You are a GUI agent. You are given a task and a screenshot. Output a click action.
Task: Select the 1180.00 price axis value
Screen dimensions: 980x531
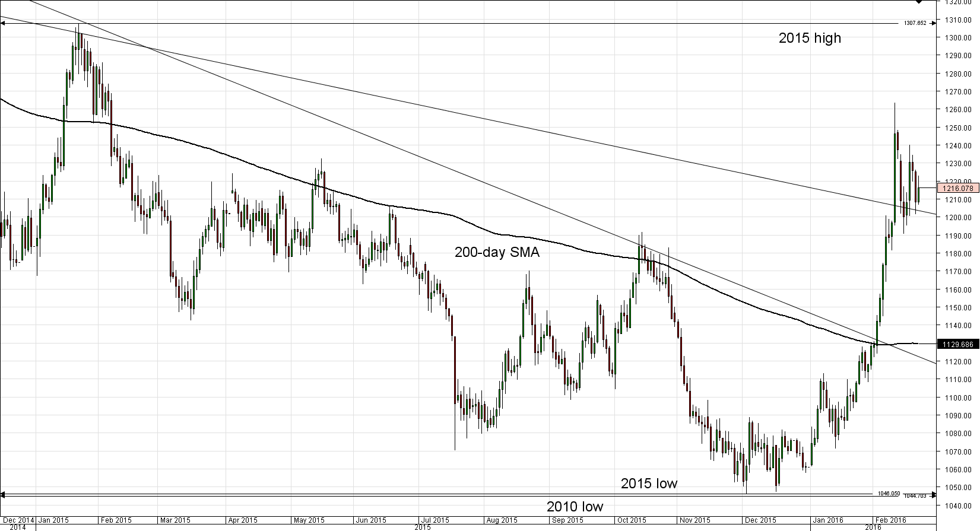click(959, 253)
